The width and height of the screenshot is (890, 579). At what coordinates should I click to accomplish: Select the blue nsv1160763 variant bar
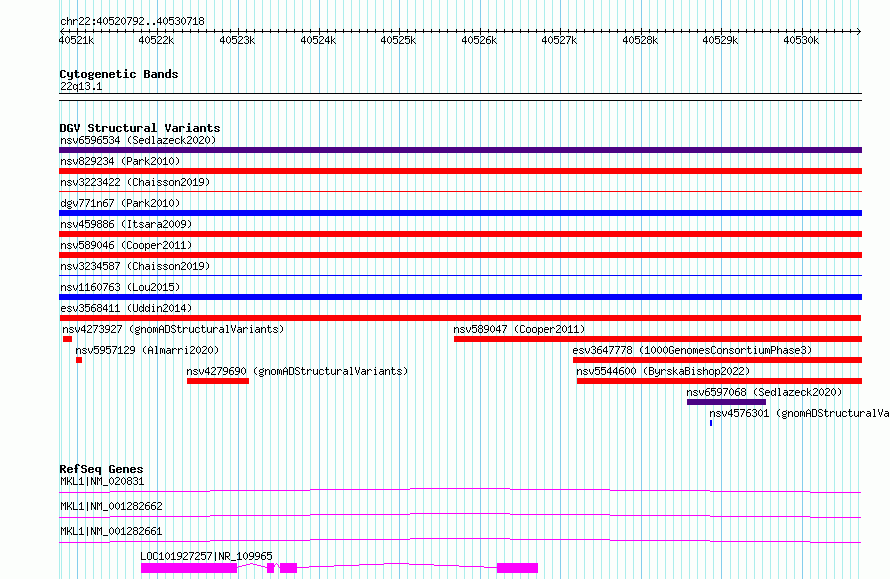point(460,297)
